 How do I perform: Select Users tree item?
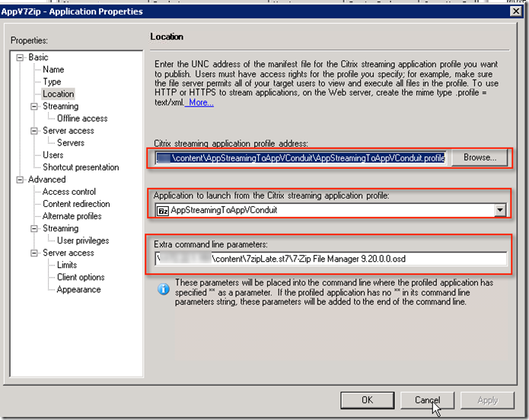coord(53,155)
